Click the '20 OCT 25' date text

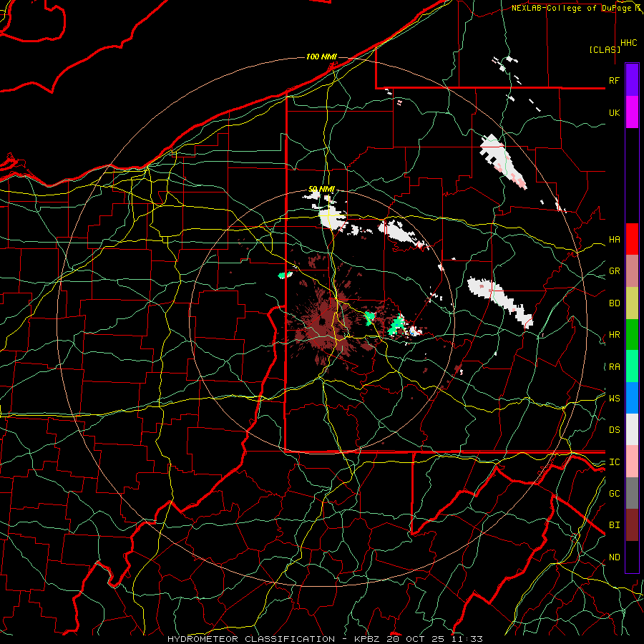pos(417,639)
